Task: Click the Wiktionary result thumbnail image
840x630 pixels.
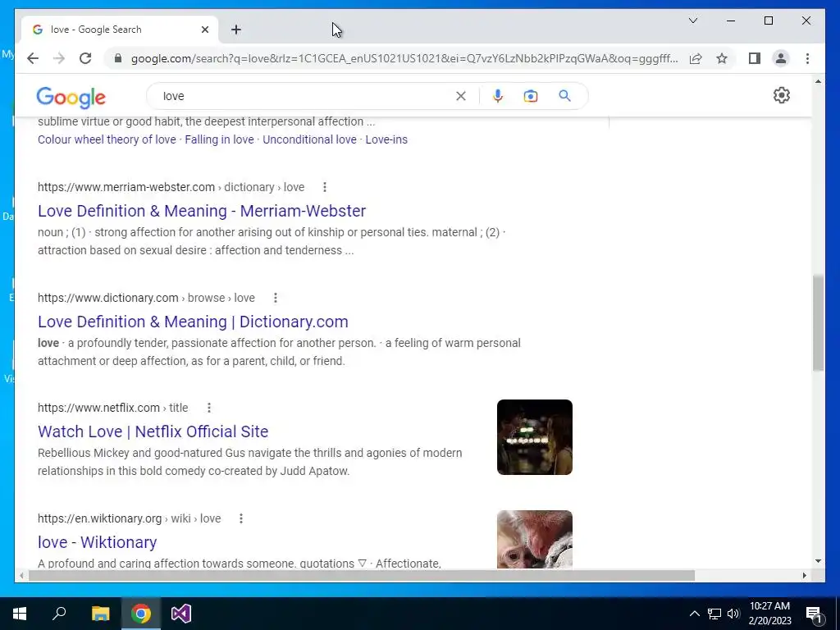Action: point(535,539)
